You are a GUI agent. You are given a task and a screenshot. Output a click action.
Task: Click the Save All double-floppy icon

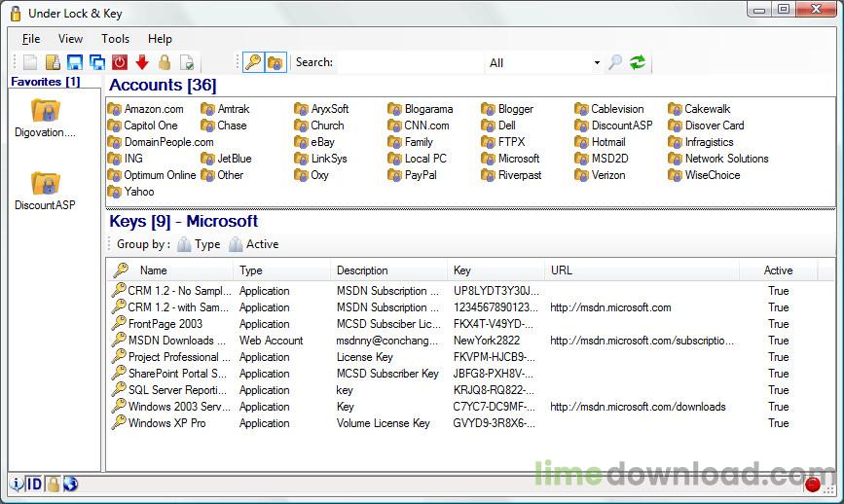point(97,62)
